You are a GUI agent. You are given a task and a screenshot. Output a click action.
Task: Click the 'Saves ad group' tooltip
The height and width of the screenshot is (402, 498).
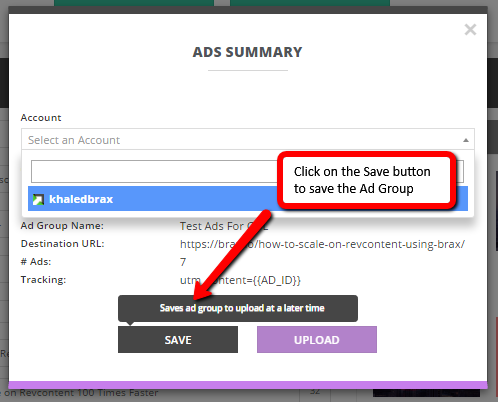pyautogui.click(x=238, y=308)
